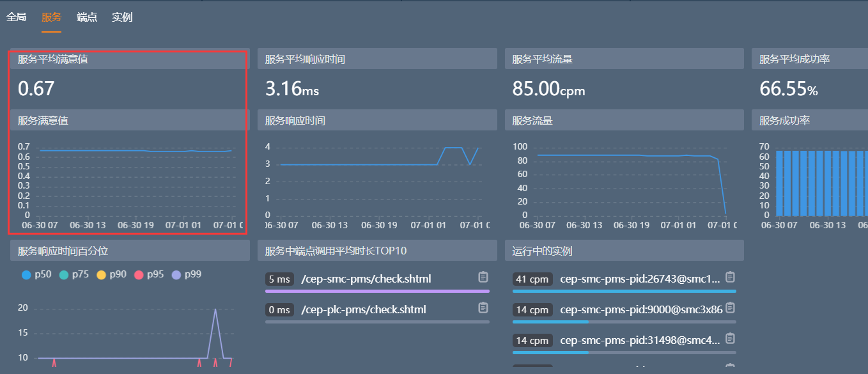The image size is (868, 374).
Task: Copy instance name cep-smc-pms-pid:26743
Action: click(730, 277)
